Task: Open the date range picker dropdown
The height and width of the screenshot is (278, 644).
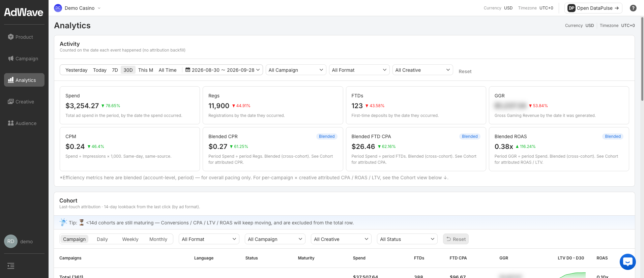Action: pos(223,70)
